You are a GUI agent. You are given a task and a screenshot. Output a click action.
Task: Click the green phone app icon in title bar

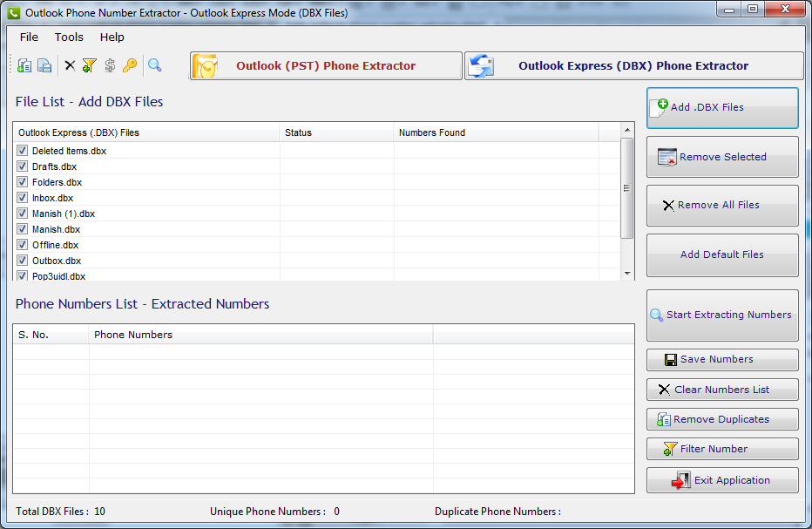point(14,12)
